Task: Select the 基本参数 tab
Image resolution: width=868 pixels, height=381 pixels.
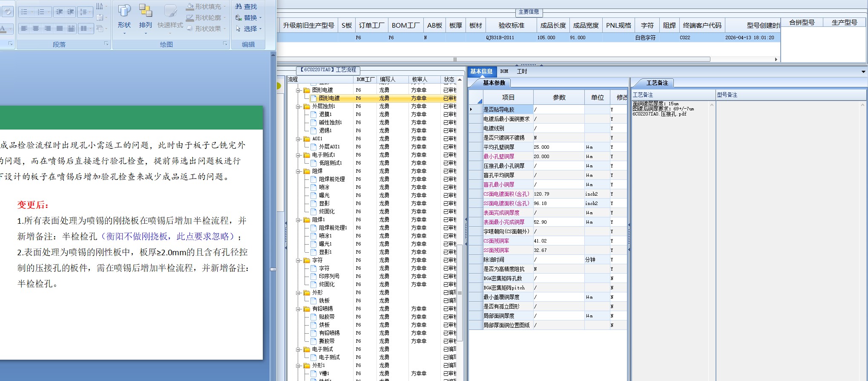Action: (494, 83)
